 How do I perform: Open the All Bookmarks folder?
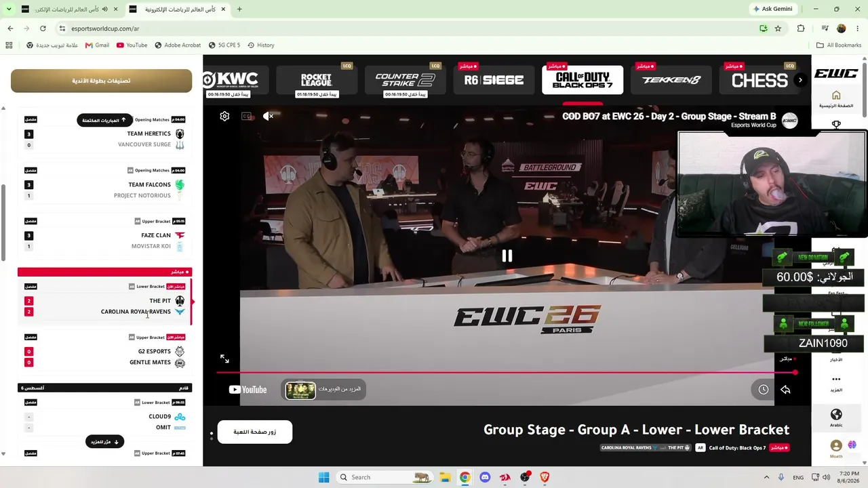pyautogui.click(x=839, y=45)
